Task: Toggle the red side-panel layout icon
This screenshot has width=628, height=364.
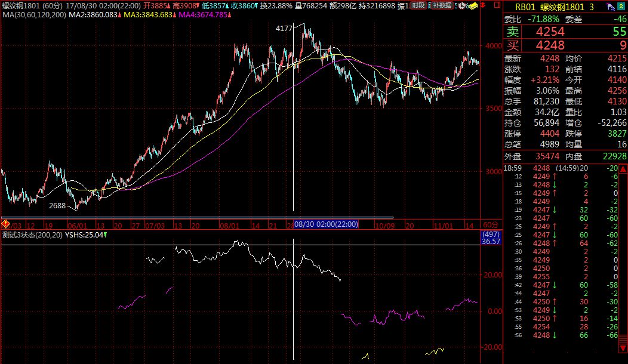Action: pyautogui.click(x=497, y=5)
